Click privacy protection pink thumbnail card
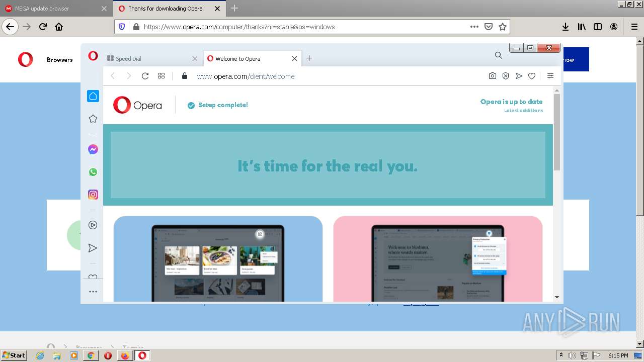Screen dimensions: 644x362 (x=438, y=259)
